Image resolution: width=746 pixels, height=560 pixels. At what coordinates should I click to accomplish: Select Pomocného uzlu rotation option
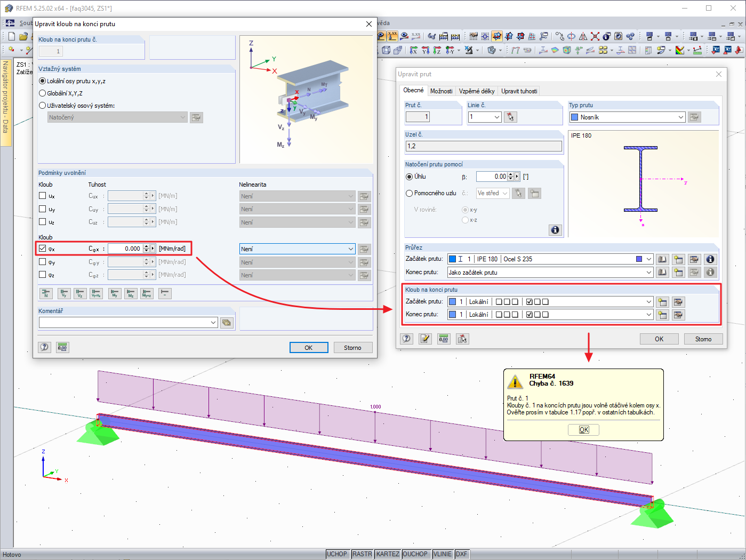410,193
